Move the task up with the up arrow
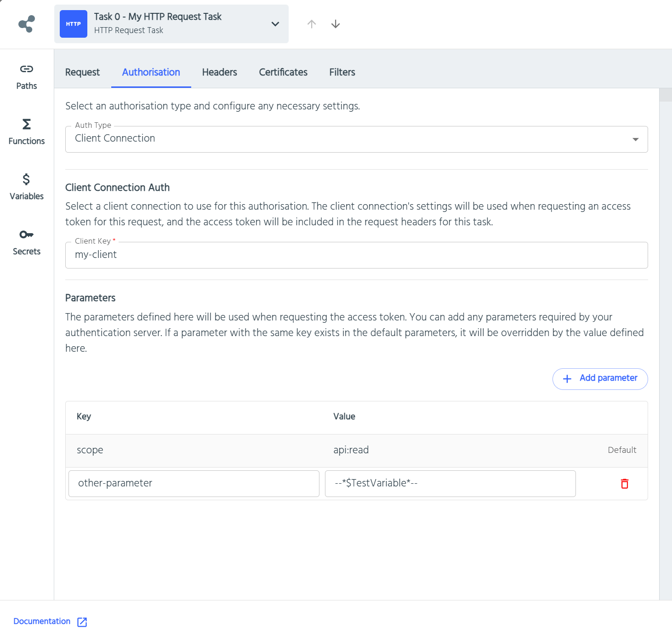 pyautogui.click(x=312, y=24)
